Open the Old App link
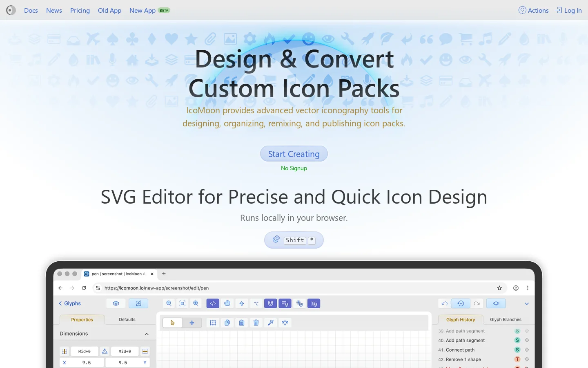 pos(109,10)
